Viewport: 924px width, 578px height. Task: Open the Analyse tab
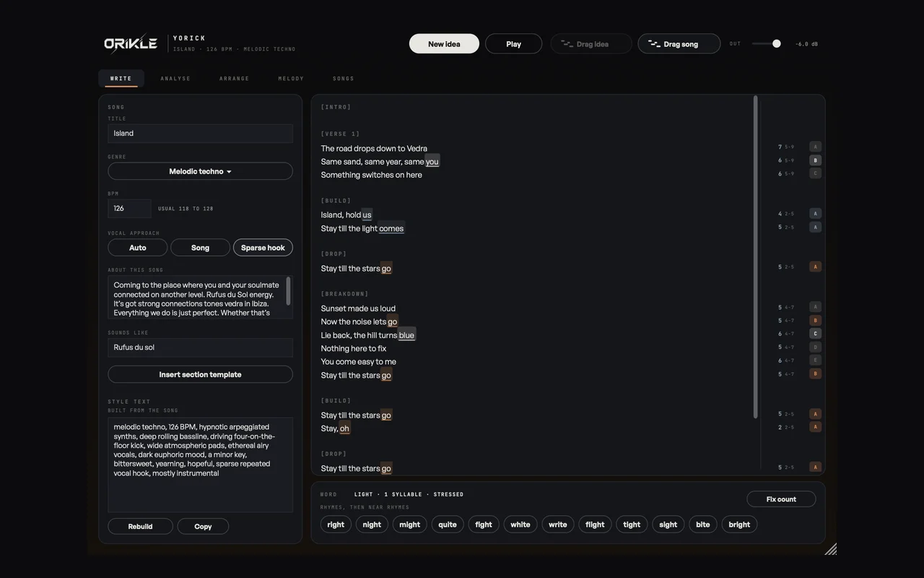(x=175, y=78)
